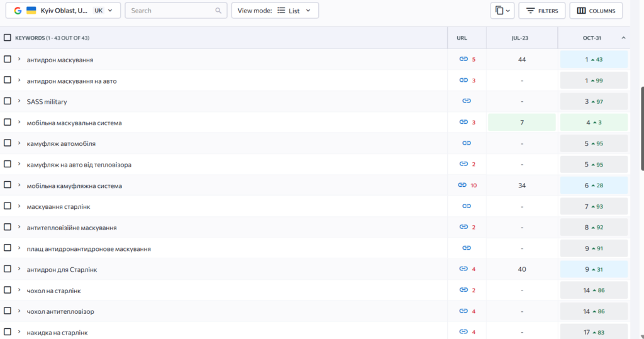Click OCT-31 position cell for маскування старлінк
The image size is (644, 339).
coord(594,206)
